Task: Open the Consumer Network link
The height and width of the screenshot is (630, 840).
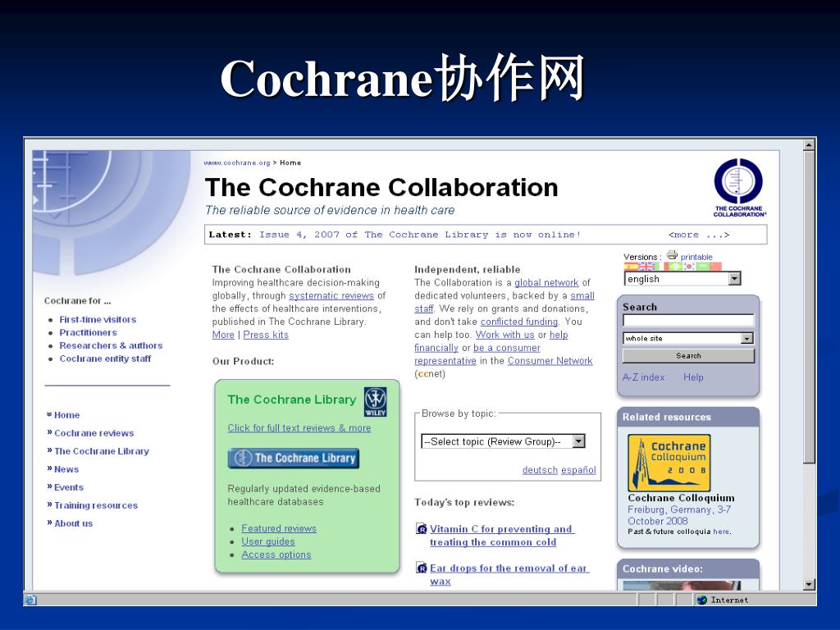Action: point(550,361)
